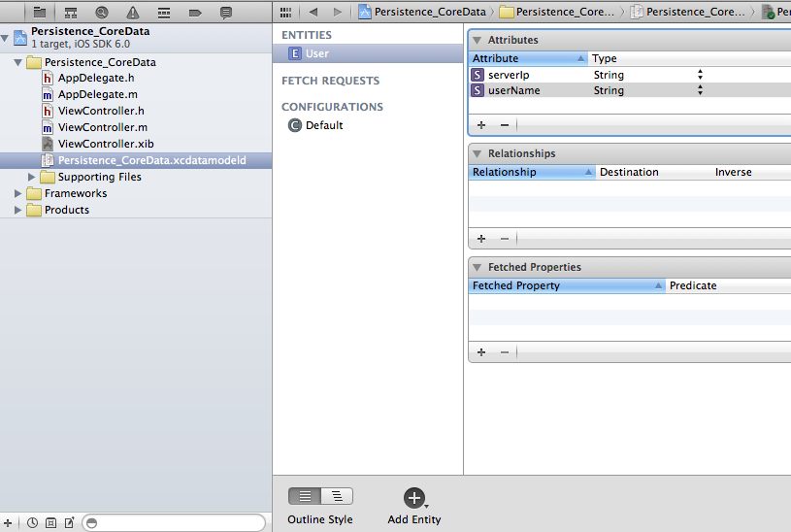Select the Default configuration
This screenshot has width=791, height=532.
click(324, 125)
